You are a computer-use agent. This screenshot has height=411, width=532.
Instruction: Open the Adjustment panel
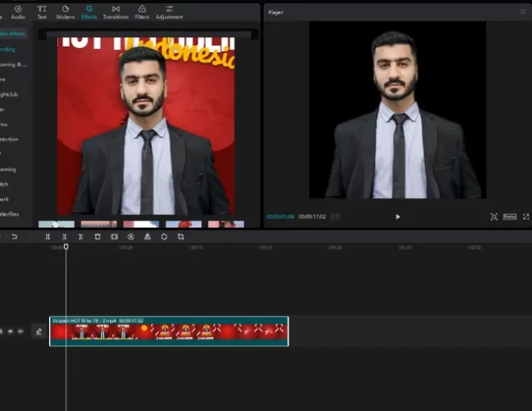point(170,12)
